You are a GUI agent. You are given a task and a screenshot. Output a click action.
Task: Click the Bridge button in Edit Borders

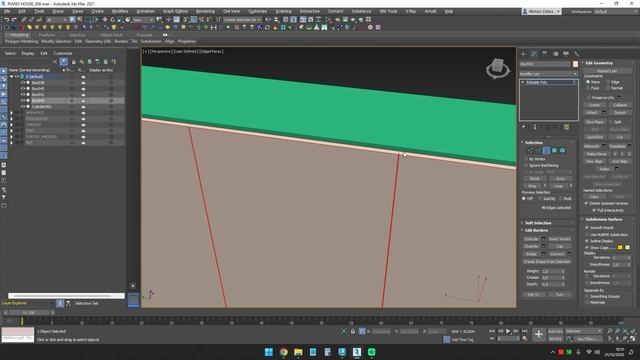click(531, 254)
